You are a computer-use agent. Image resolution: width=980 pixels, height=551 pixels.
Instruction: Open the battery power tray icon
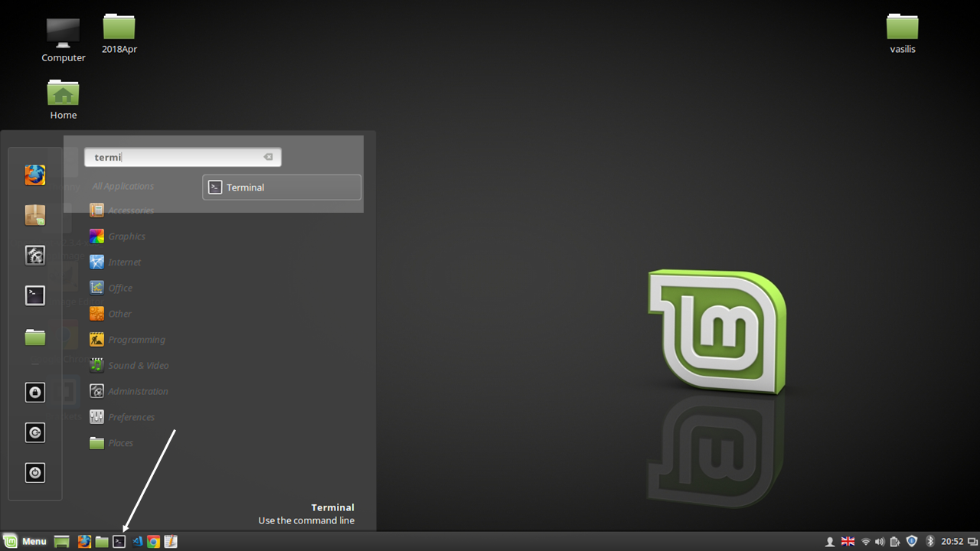click(x=895, y=541)
